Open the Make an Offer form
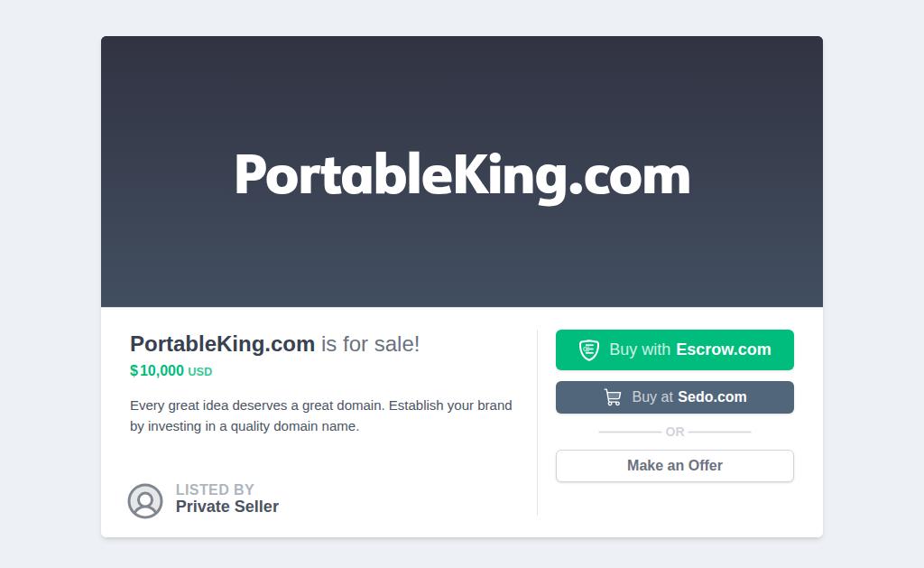 [x=675, y=465]
